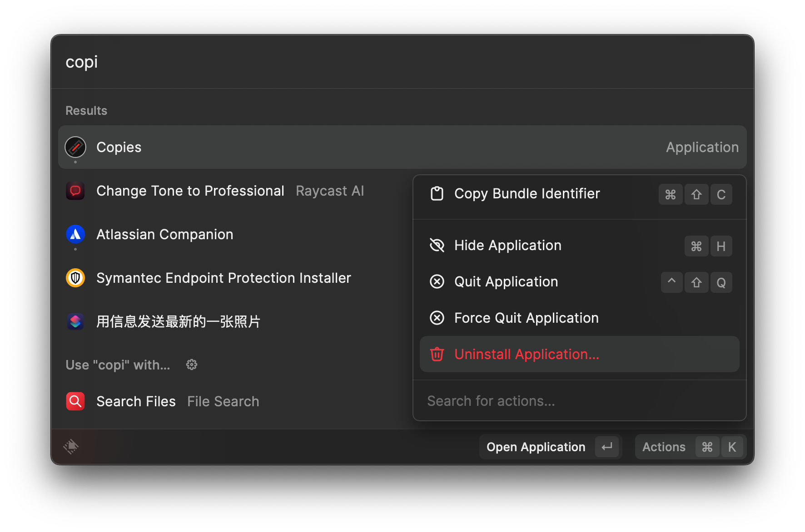Image resolution: width=805 pixels, height=532 pixels.
Task: Select Copy Bundle Identifier action
Action: (527, 194)
